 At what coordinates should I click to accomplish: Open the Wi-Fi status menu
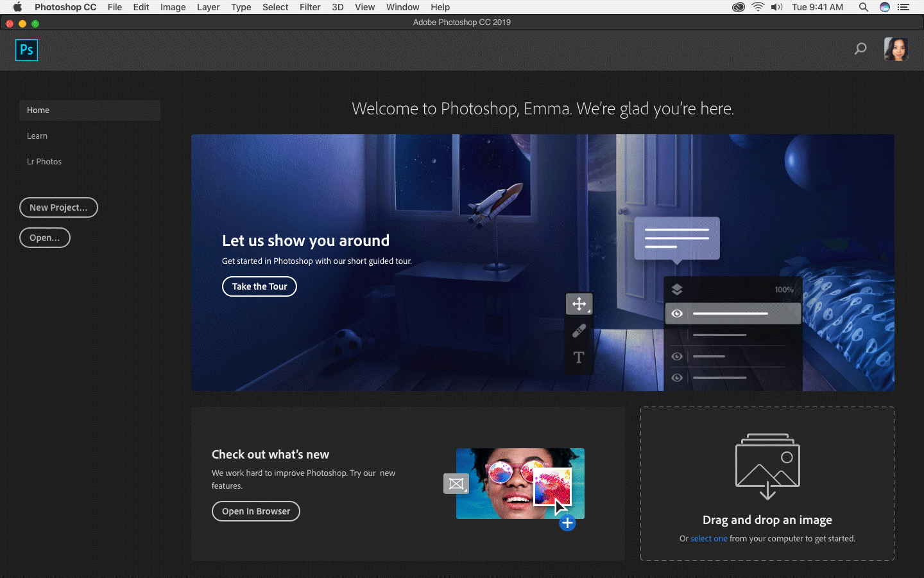pos(758,7)
